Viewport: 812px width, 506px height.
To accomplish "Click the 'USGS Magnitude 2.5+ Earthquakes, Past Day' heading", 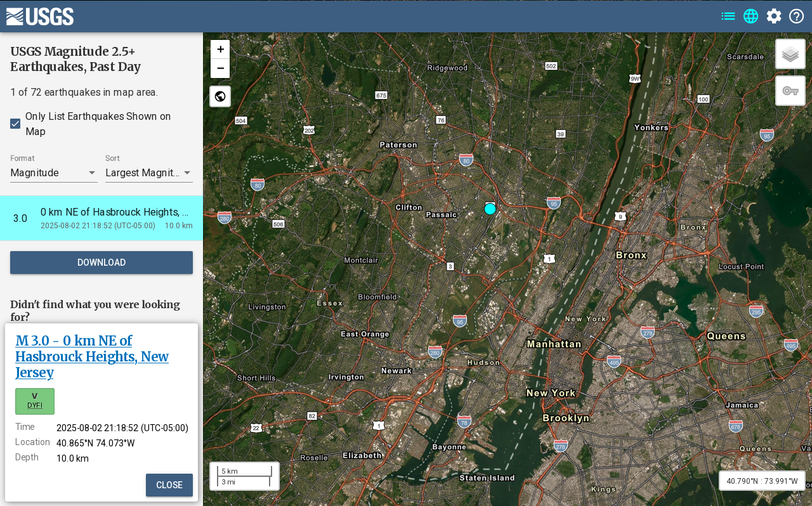I will [75, 59].
